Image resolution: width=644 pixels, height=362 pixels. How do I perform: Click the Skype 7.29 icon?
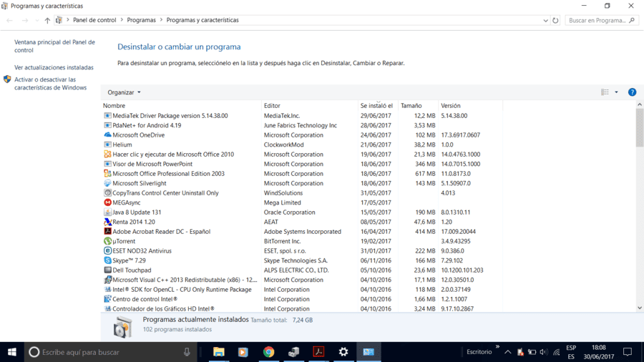[x=107, y=260]
